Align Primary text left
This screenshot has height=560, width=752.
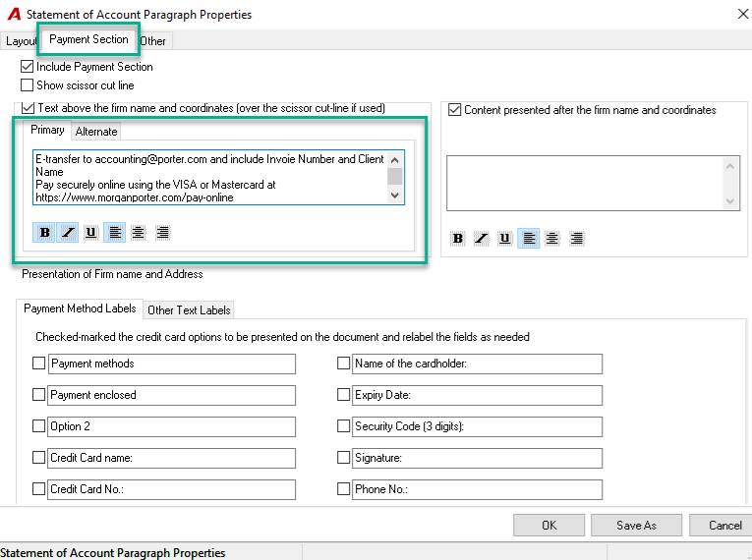115,233
